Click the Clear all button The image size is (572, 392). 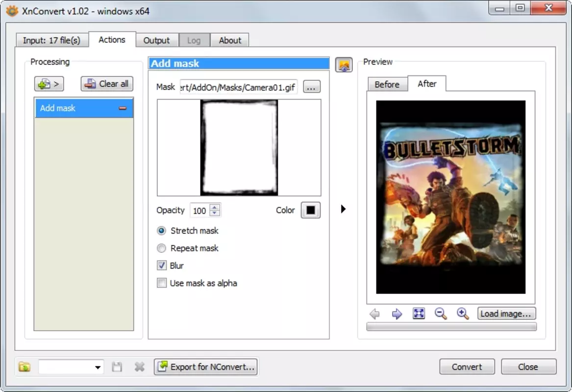[x=107, y=84]
